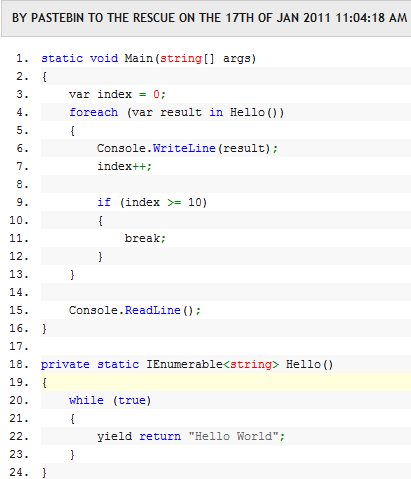The height and width of the screenshot is (479, 411).
Task: Click the 'while (true)' line
Action: pyautogui.click(x=110, y=400)
